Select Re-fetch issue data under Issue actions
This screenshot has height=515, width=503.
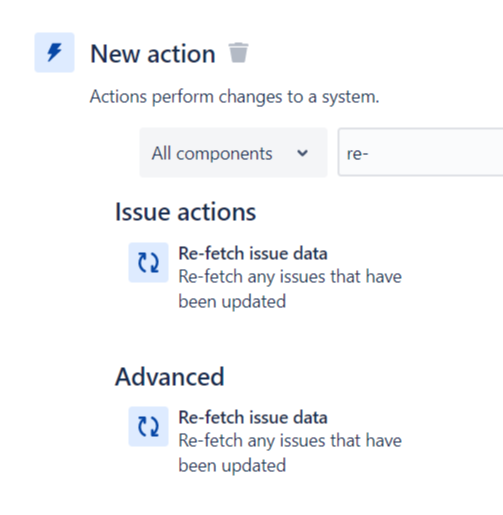click(253, 253)
